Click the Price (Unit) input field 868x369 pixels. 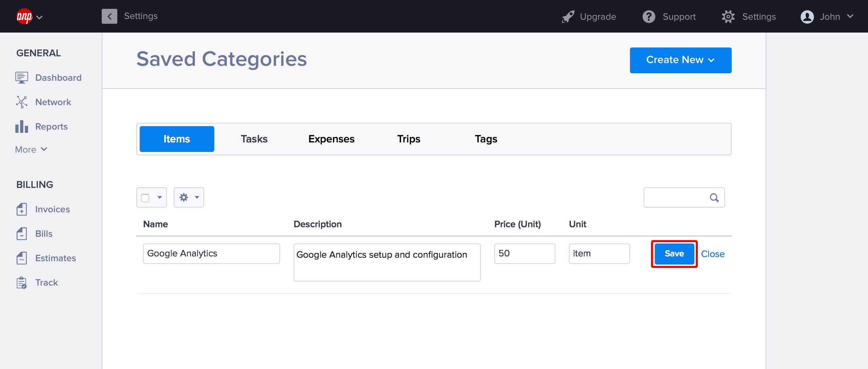tap(525, 254)
